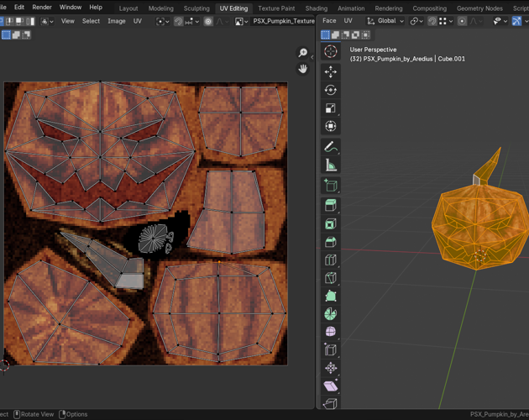Select the Loop Cut tool
Screen dimensions: 529x420
(331, 260)
